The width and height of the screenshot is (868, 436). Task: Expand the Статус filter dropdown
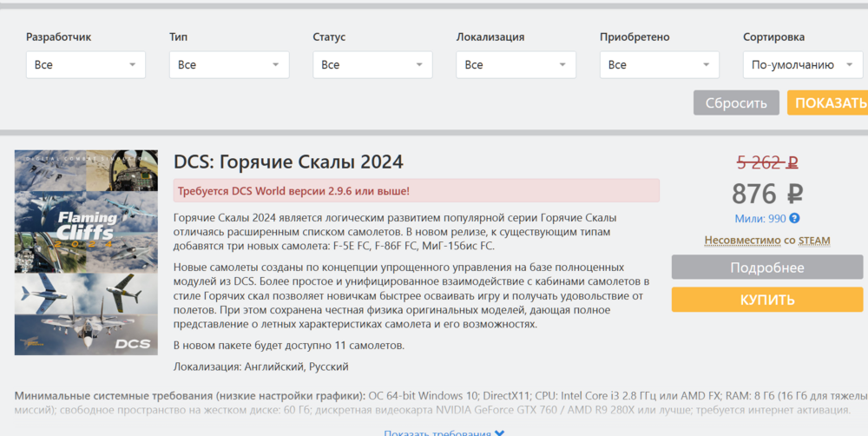point(372,65)
